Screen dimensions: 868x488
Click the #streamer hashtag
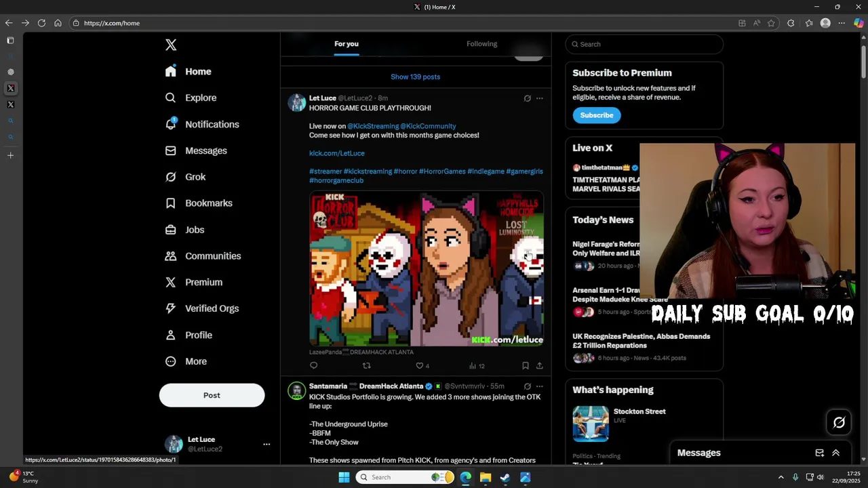pyautogui.click(x=325, y=171)
